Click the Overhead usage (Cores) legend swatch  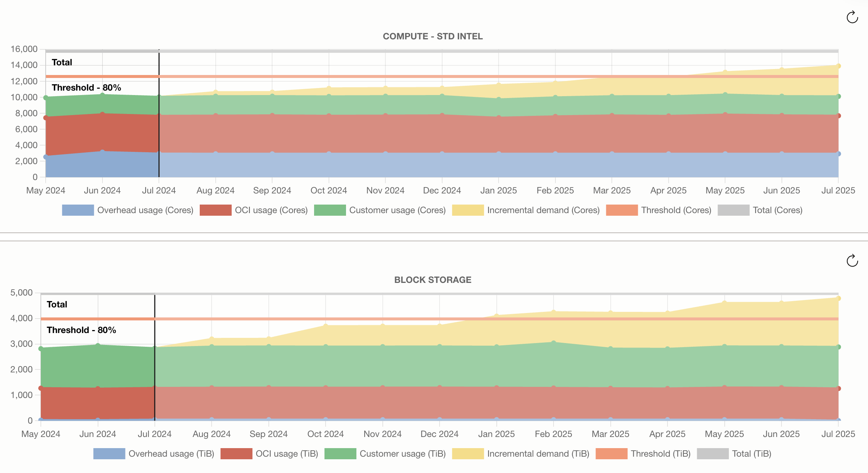pyautogui.click(x=77, y=210)
